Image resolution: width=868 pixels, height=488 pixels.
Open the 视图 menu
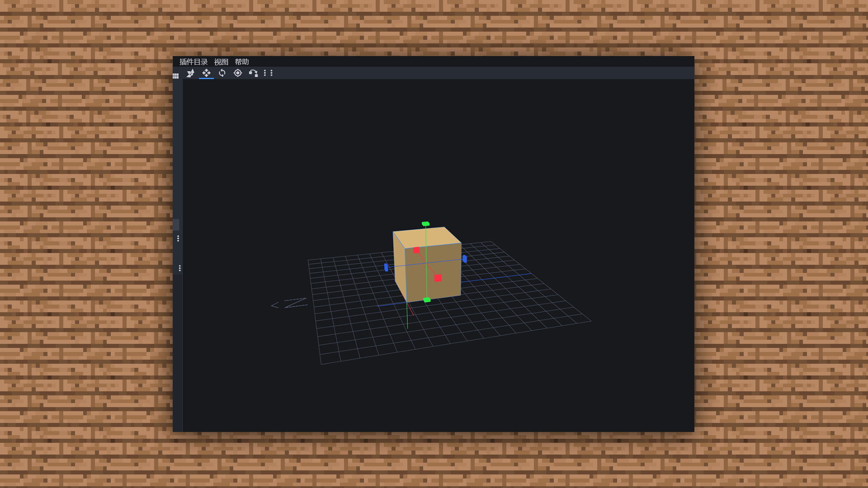click(x=221, y=62)
